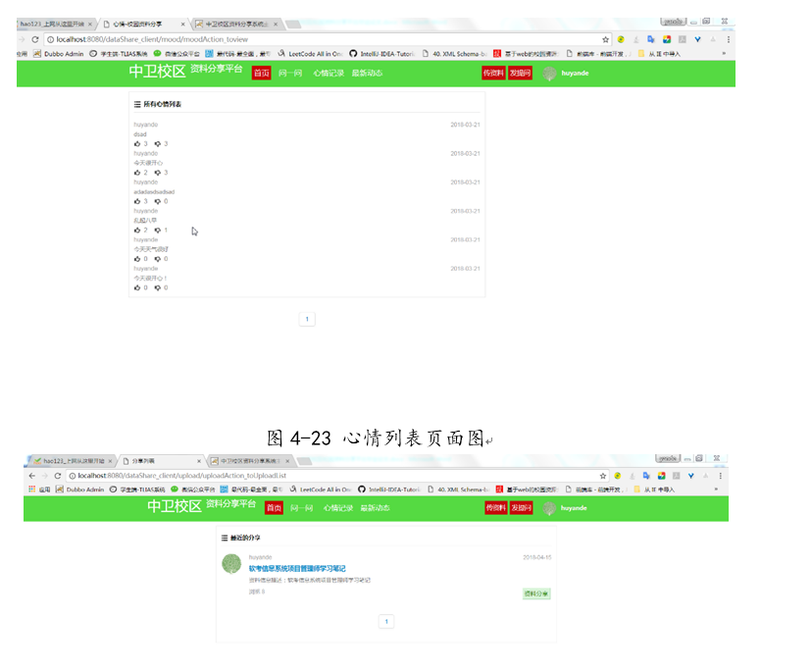Click '首页' in upload list page navbar

tap(274, 508)
